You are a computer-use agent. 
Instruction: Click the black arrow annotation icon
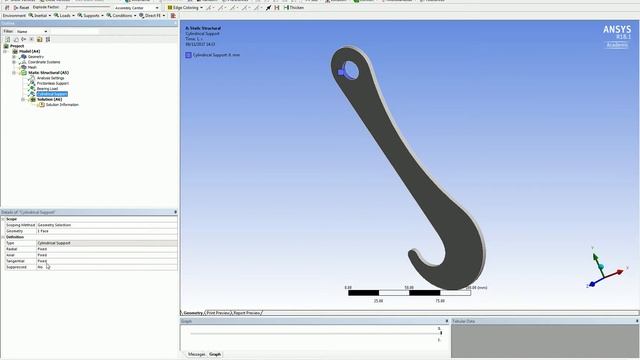click(268, 8)
